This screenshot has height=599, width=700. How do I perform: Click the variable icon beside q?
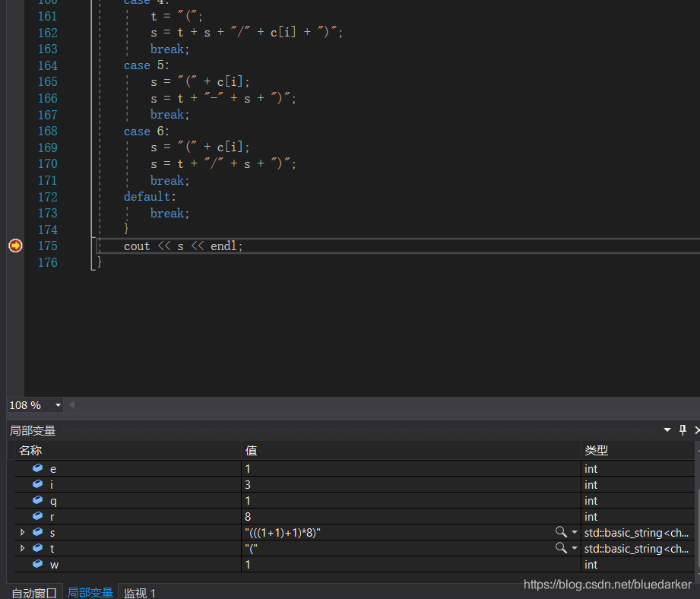coord(37,500)
